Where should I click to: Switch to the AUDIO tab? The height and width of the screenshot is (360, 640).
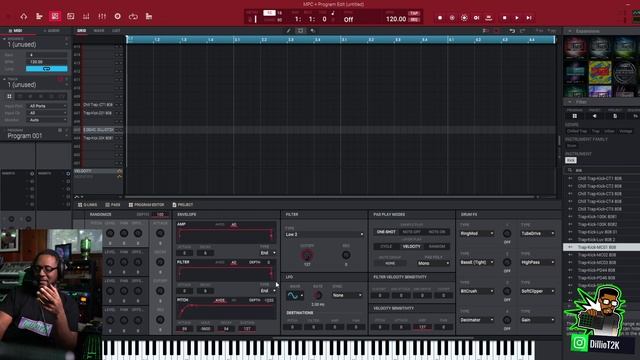point(52,31)
